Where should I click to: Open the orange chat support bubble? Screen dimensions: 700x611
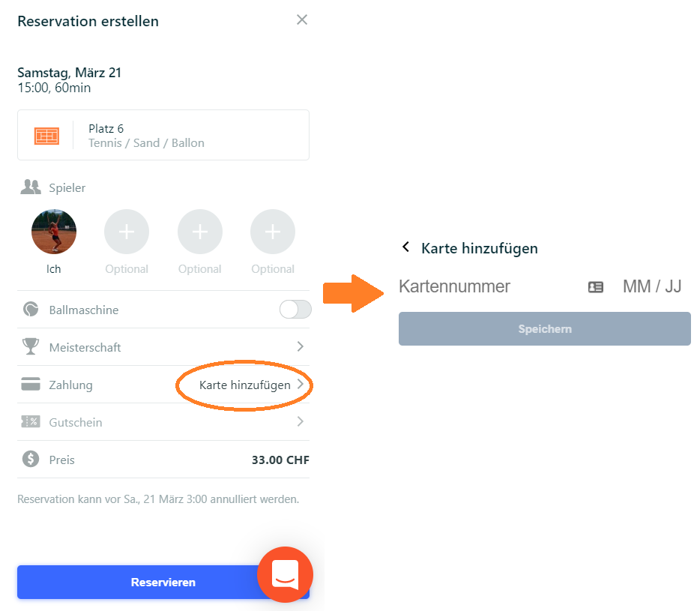pos(285,575)
